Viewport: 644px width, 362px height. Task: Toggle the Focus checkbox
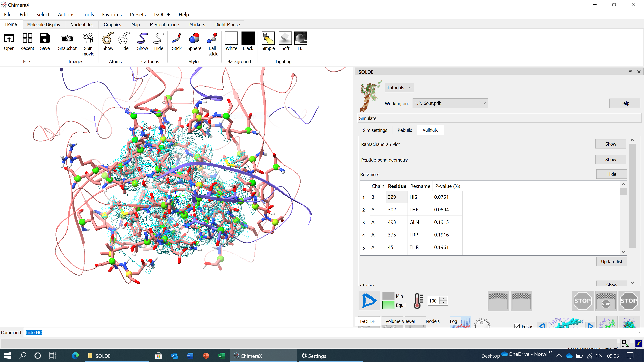pyautogui.click(x=517, y=326)
